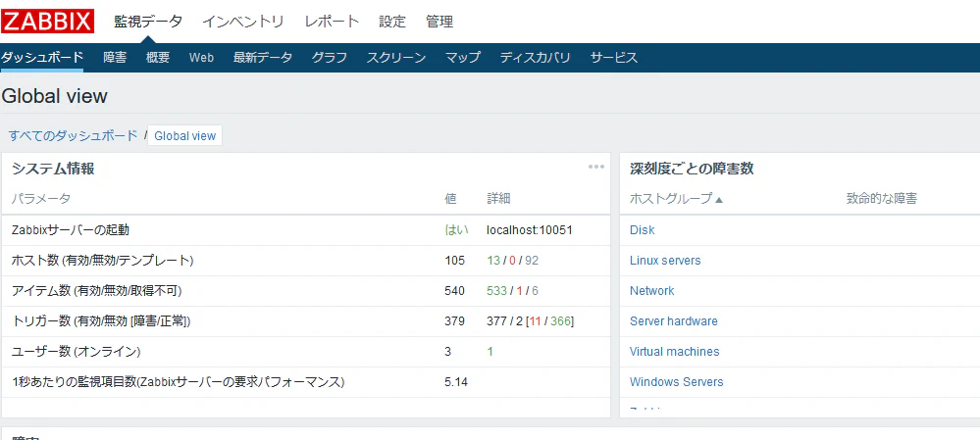This screenshot has width=980, height=440.
Task: Click the 詳細 column header
Action: click(x=498, y=199)
